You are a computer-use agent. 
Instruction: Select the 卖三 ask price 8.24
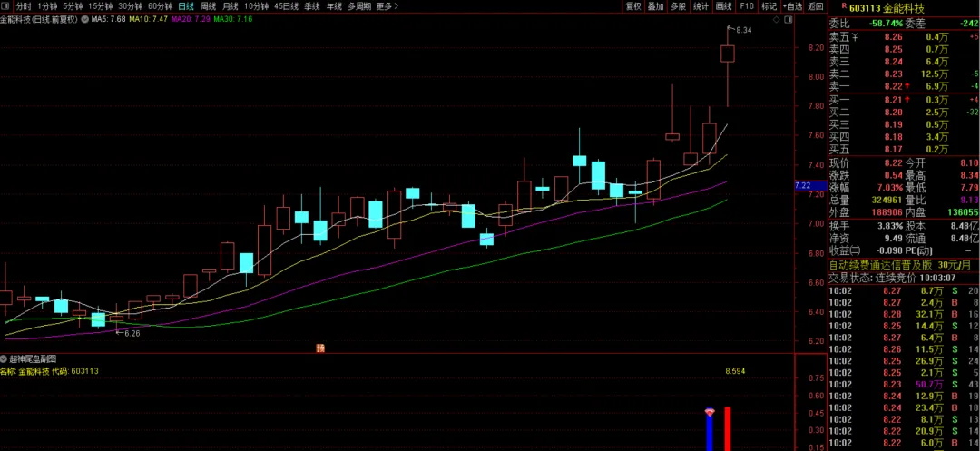point(893,62)
